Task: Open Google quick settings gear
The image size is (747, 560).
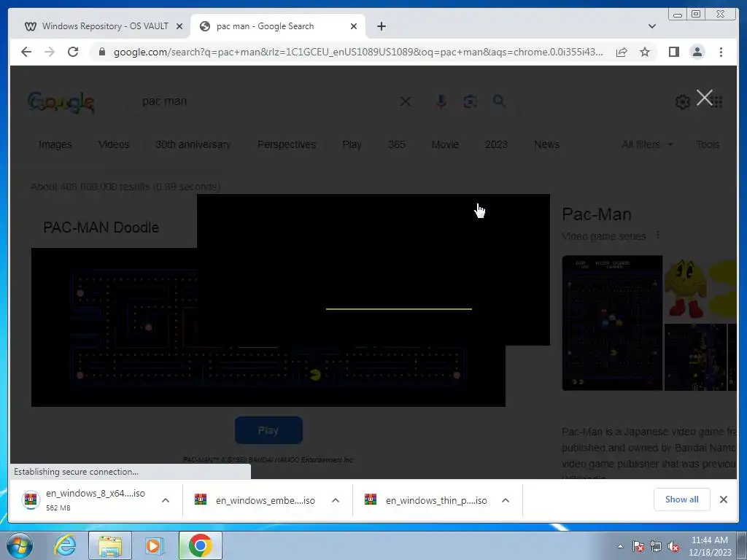Action: pyautogui.click(x=682, y=101)
